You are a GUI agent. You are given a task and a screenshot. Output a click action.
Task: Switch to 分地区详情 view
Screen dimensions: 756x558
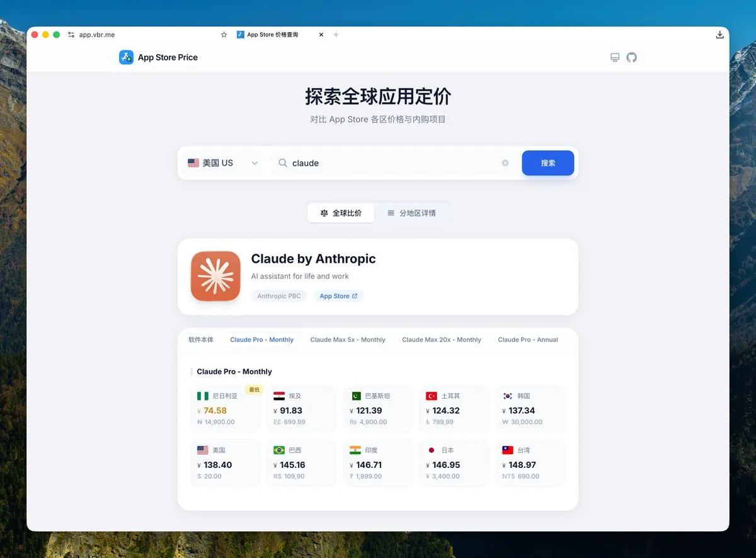point(411,213)
